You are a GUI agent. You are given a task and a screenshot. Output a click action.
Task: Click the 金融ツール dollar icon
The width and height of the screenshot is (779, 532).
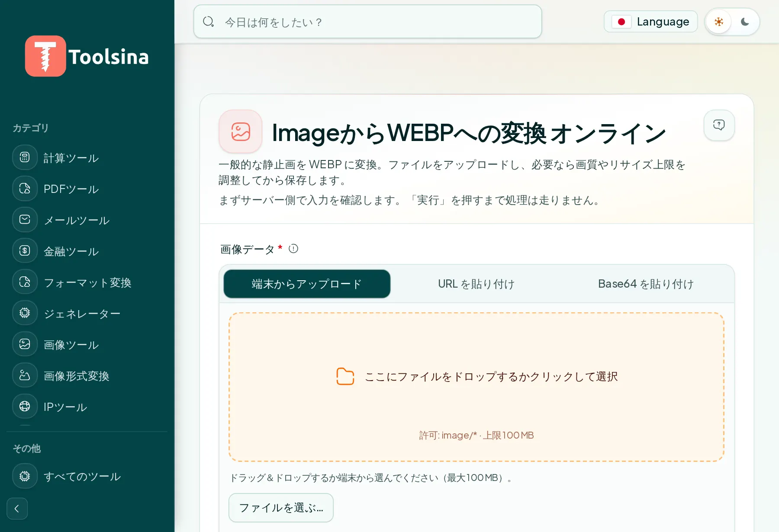(x=25, y=251)
